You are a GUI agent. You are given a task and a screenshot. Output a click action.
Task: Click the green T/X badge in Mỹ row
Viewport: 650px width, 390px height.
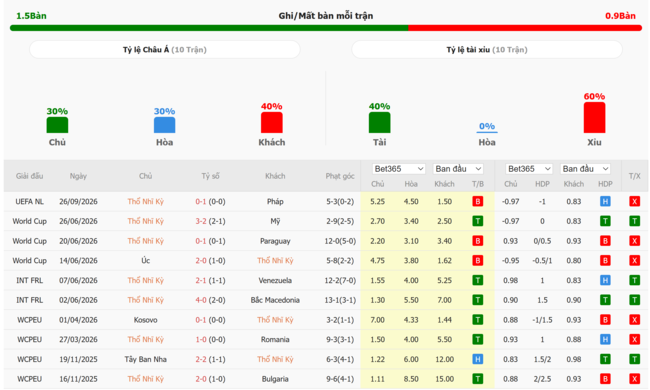pos(634,221)
